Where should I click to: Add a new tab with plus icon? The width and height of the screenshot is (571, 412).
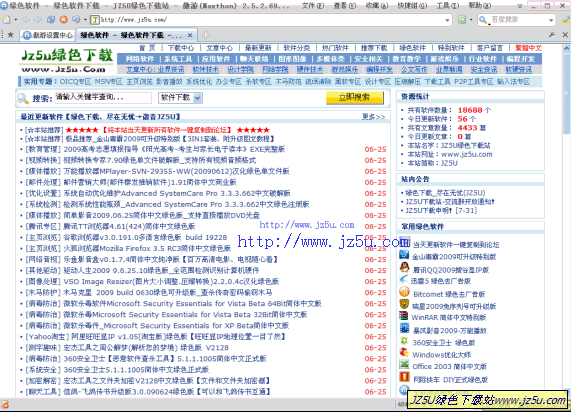pyautogui.click(x=206, y=35)
